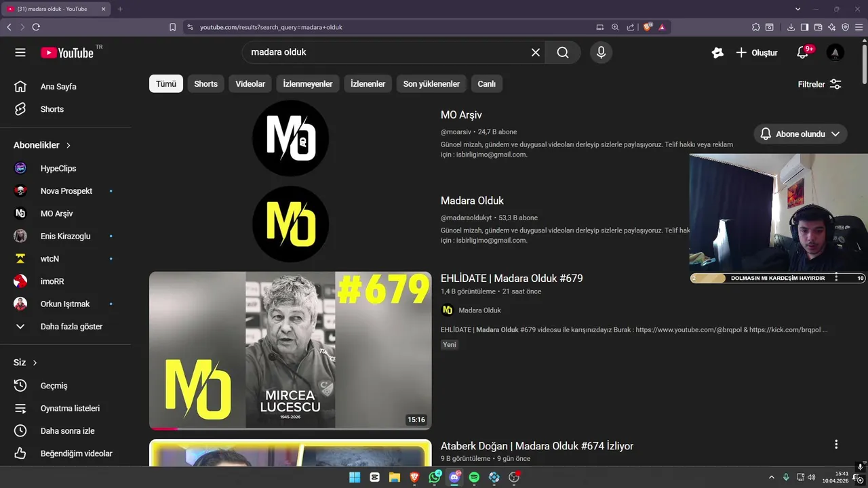This screenshot has height=488, width=868.
Task: Open WhatsApp from the taskbar
Action: tap(434, 477)
